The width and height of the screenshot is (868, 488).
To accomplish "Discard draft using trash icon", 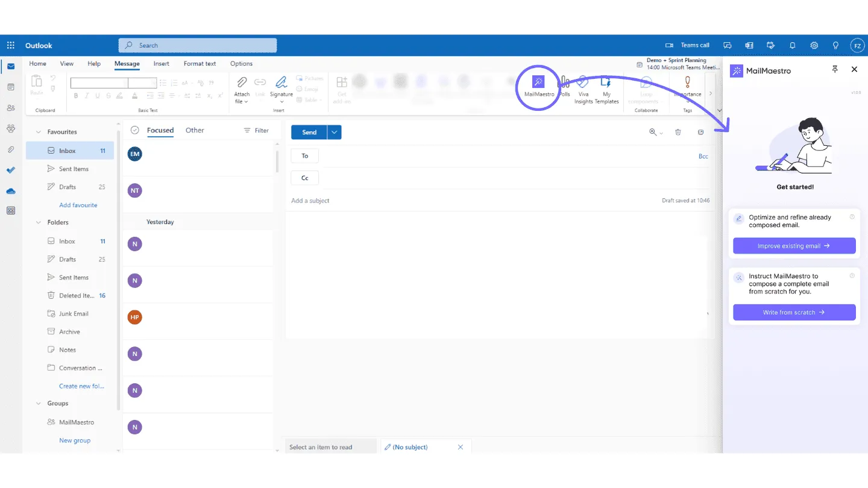I will [678, 132].
